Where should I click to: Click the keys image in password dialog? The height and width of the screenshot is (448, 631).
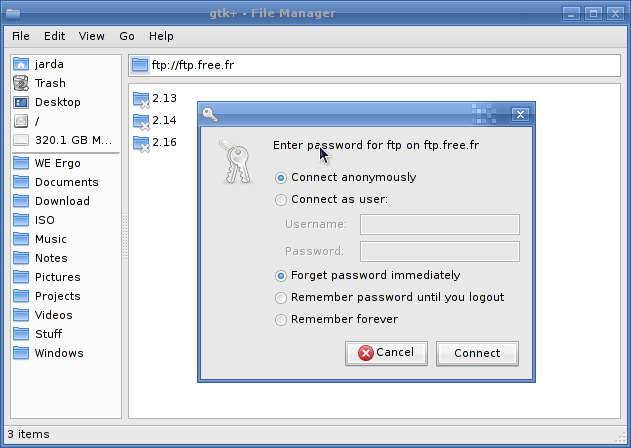(x=236, y=162)
